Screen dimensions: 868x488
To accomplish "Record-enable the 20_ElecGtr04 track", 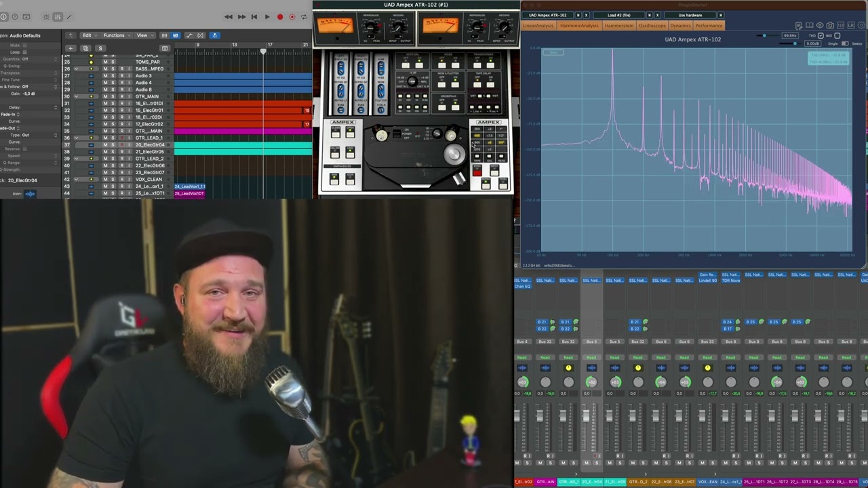I will point(121,144).
